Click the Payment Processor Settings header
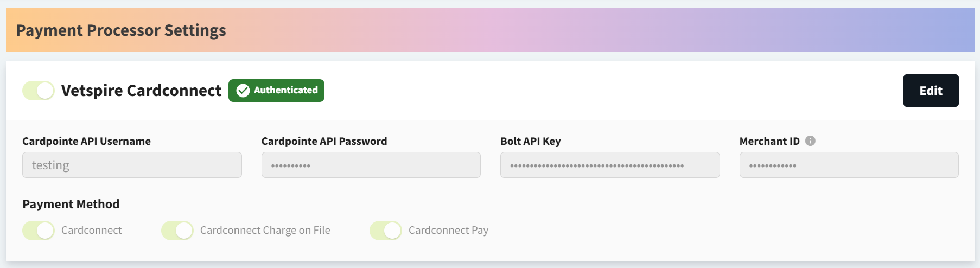Image resolution: width=980 pixels, height=268 pixels. (121, 30)
